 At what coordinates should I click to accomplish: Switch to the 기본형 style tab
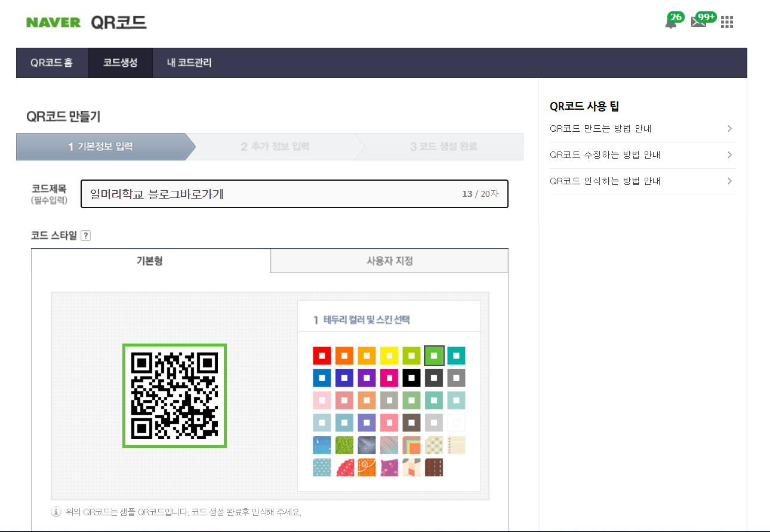(x=150, y=261)
